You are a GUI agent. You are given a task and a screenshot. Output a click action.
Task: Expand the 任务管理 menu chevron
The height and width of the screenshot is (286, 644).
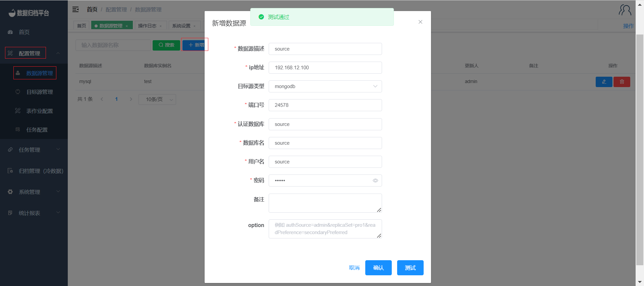58,149
